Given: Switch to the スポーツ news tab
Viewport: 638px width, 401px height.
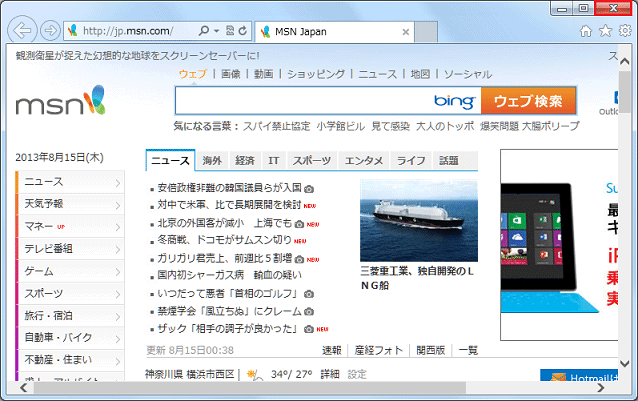Looking at the screenshot, I should 312,161.
